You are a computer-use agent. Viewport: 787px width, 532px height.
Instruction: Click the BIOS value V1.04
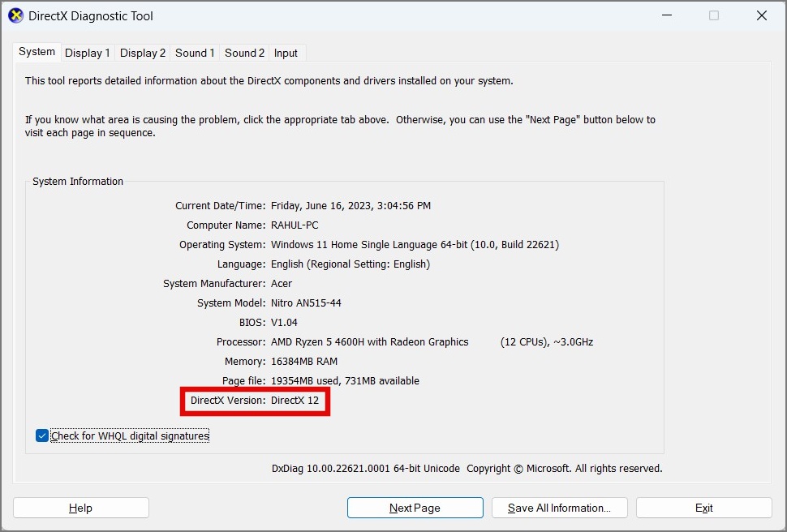tap(284, 323)
